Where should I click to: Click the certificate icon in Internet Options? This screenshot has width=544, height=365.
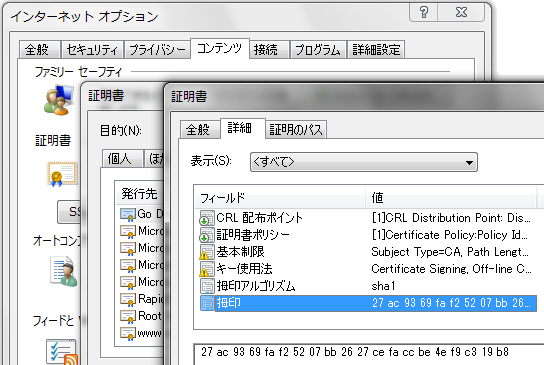pos(62,174)
